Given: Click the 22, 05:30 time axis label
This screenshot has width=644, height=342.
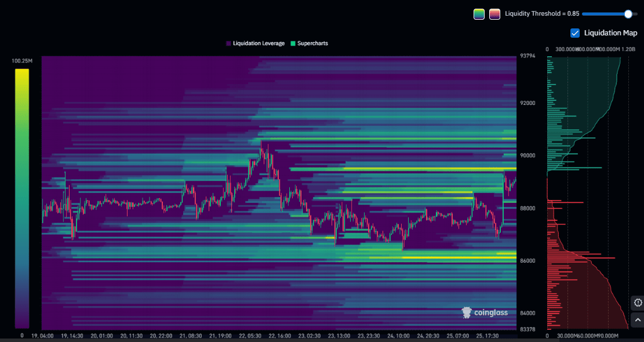Looking at the screenshot, I should point(250,336).
